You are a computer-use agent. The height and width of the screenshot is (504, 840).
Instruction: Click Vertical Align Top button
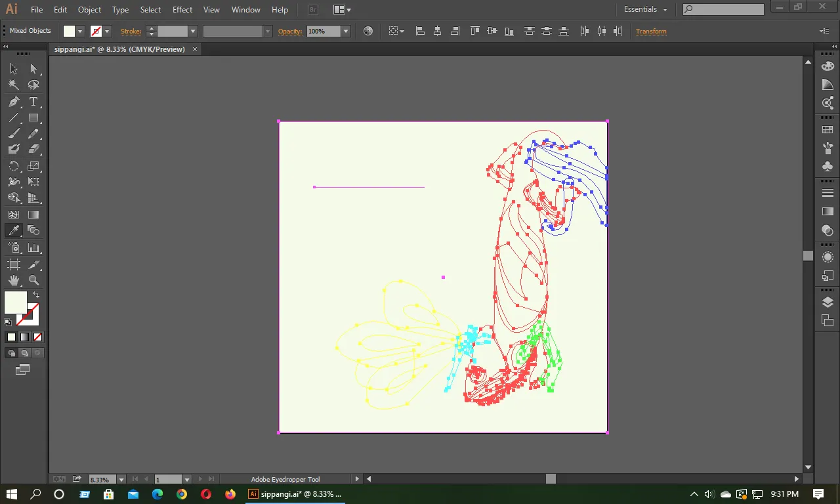click(474, 31)
